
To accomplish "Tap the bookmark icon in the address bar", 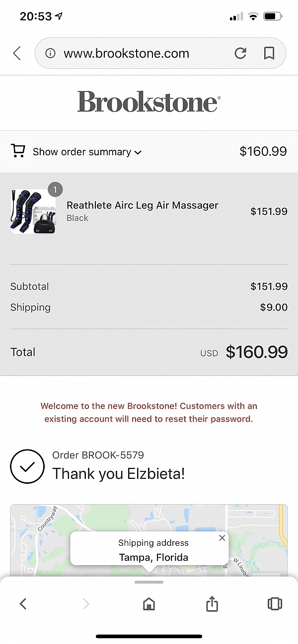I will tap(269, 53).
